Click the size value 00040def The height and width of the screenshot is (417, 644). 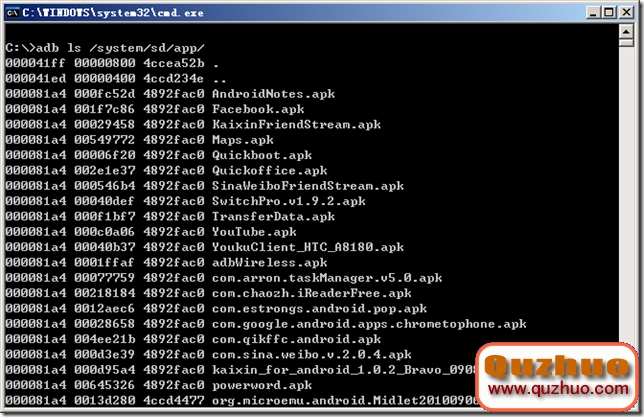(x=105, y=201)
